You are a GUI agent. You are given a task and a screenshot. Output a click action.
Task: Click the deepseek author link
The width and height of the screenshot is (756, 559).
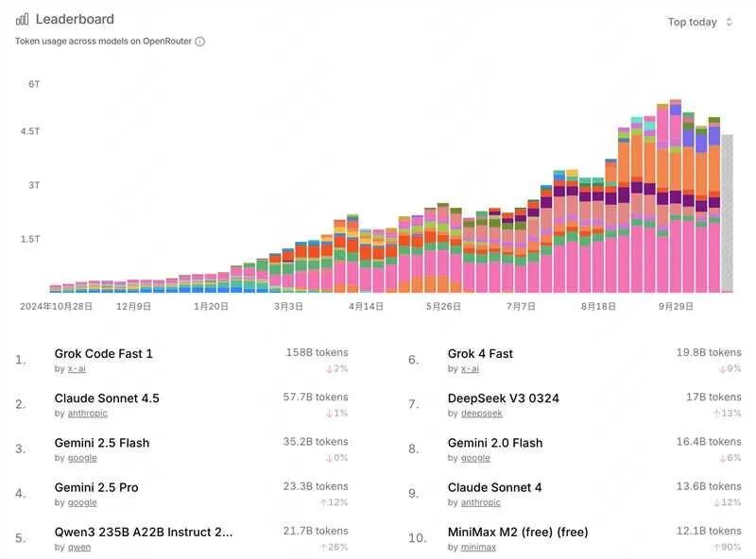pyautogui.click(x=482, y=414)
